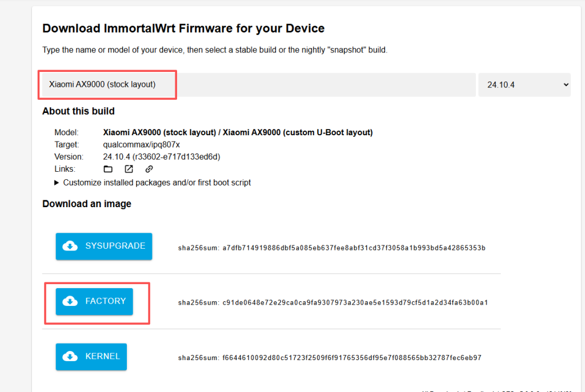Click the version r33602-e717d133ed6d text
Screen dimensions: 585x392
[162, 156]
